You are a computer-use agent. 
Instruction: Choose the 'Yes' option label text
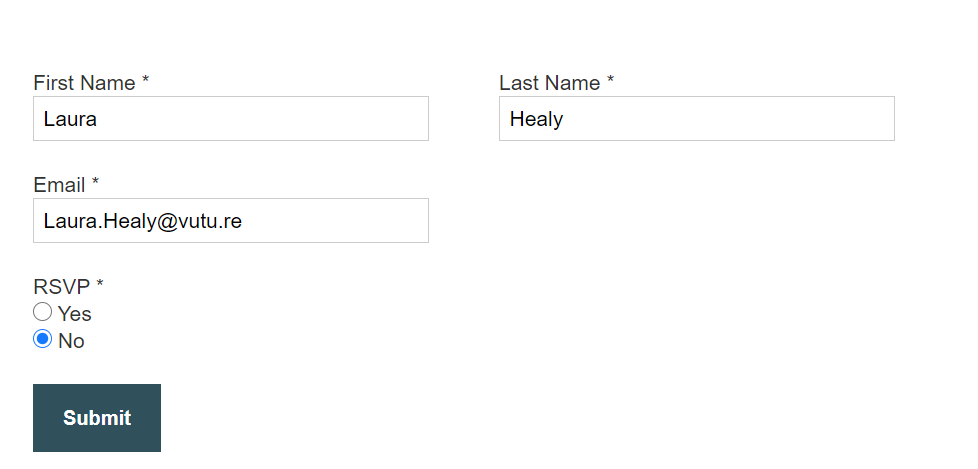75,314
